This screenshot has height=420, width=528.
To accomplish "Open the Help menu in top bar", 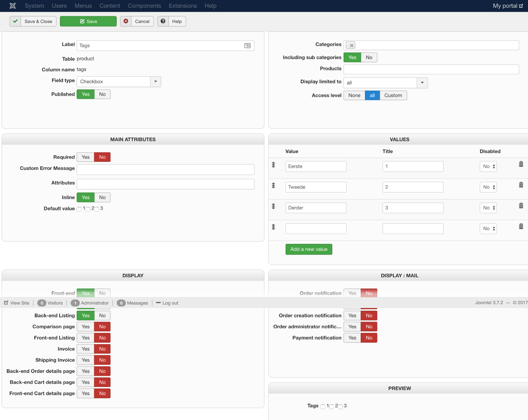I will tap(210, 6).
